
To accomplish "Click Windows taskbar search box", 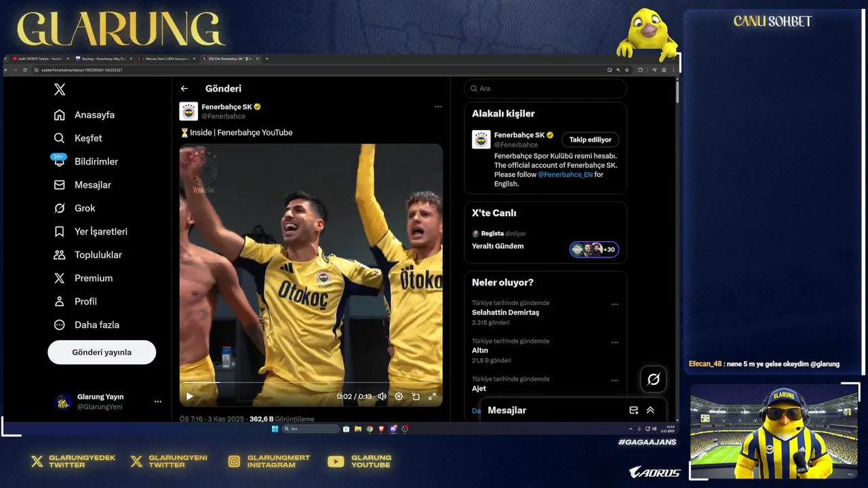I will [x=311, y=429].
